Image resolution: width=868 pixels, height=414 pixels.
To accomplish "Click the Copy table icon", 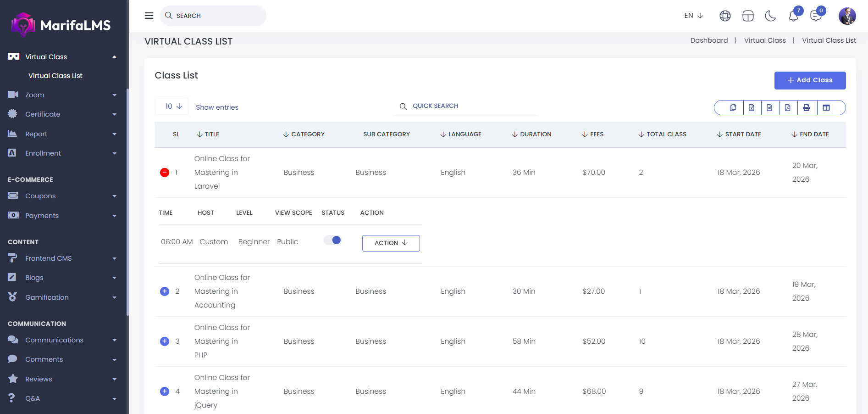I will click(x=733, y=107).
